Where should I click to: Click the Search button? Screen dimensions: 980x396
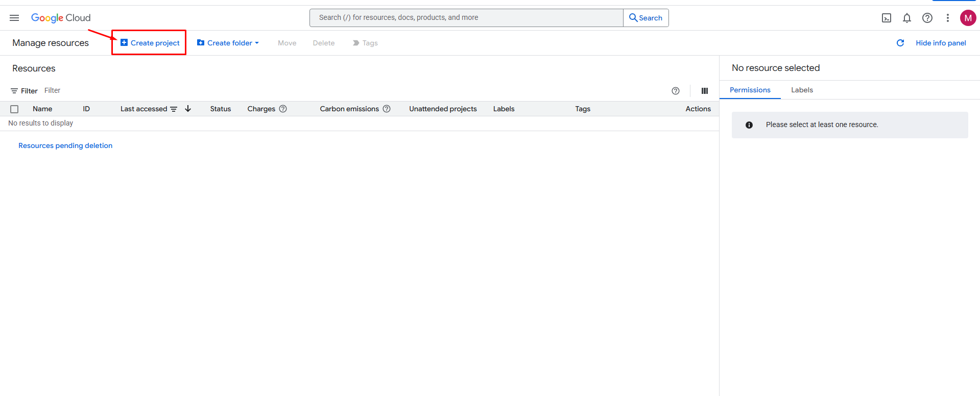646,18
